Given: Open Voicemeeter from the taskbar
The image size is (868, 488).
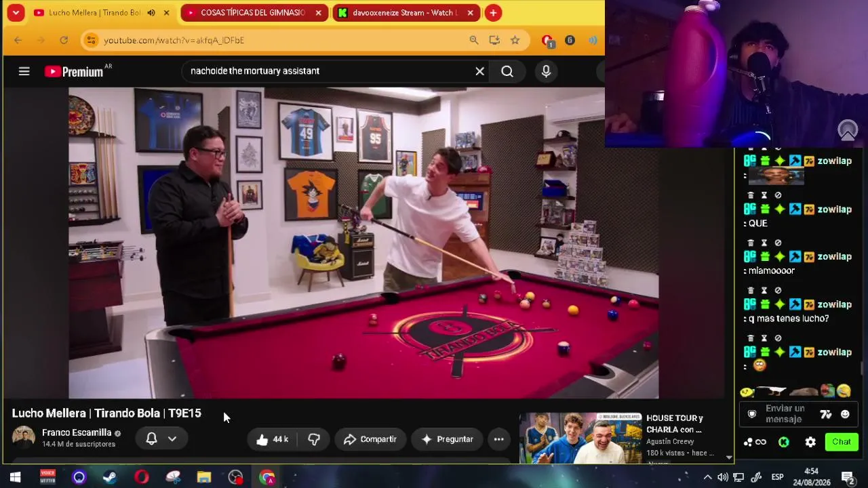Looking at the screenshot, I should 47,477.
